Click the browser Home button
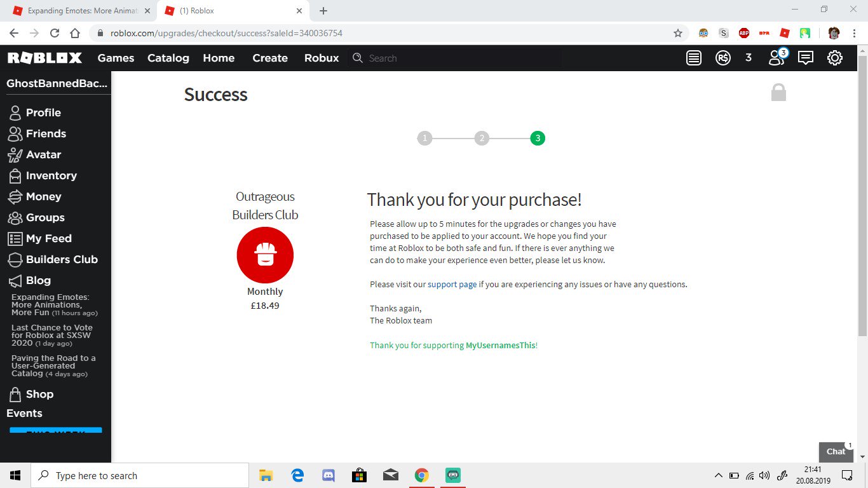Screen dimensions: 868x488 coord(75,33)
